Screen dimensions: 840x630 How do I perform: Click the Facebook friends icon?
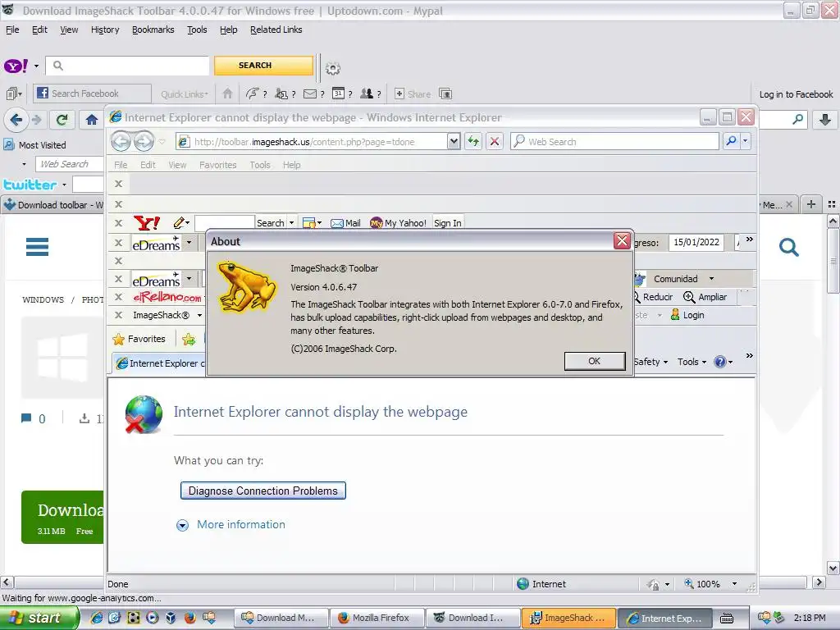(x=367, y=94)
